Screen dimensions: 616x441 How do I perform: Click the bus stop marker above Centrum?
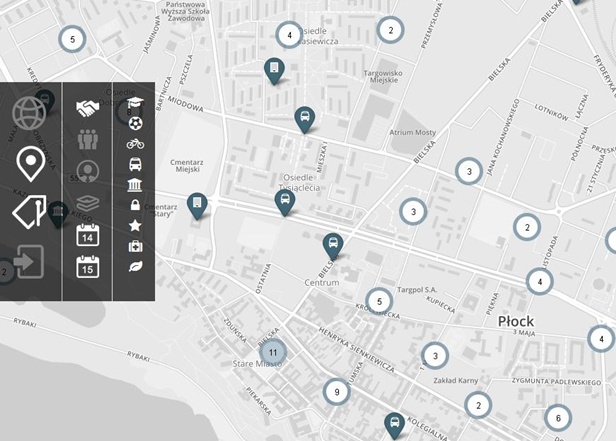point(332,243)
